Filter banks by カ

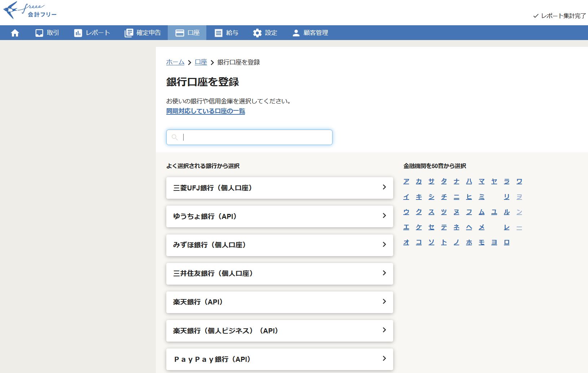click(419, 181)
